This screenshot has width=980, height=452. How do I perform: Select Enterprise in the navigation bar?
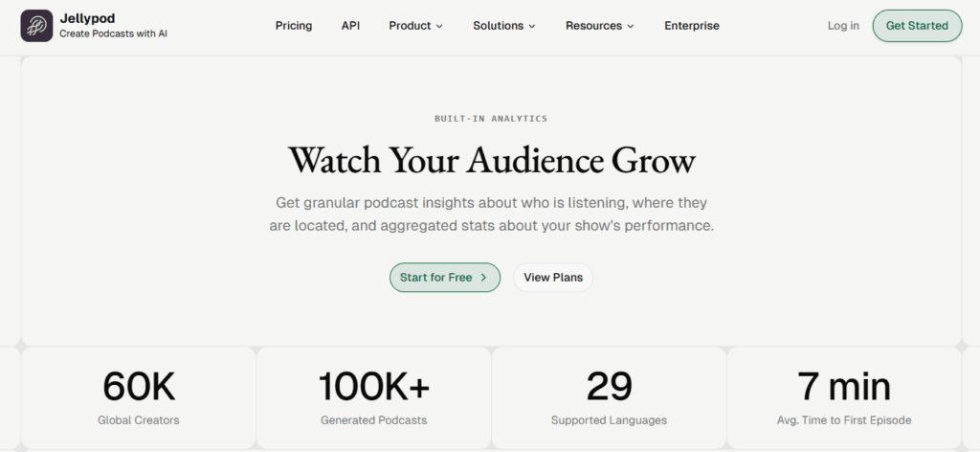692,26
